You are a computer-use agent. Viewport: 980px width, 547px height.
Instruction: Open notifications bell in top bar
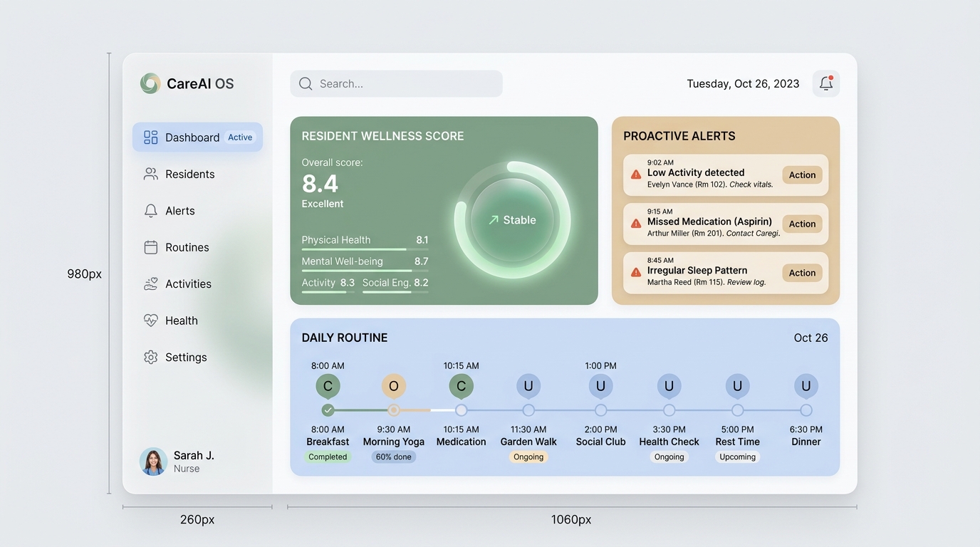(x=826, y=83)
